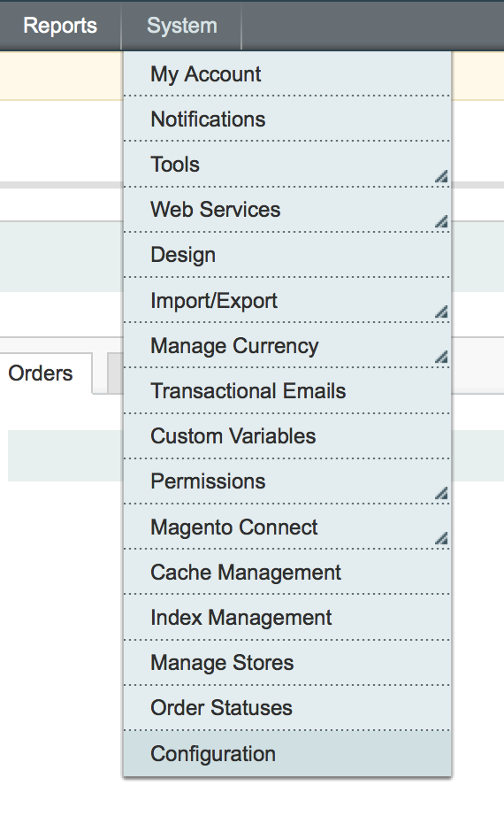Switch to the Orders tab

[41, 373]
